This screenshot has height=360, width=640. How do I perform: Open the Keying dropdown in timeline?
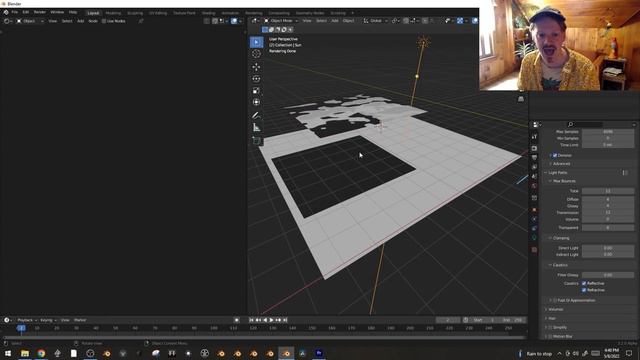pos(48,320)
